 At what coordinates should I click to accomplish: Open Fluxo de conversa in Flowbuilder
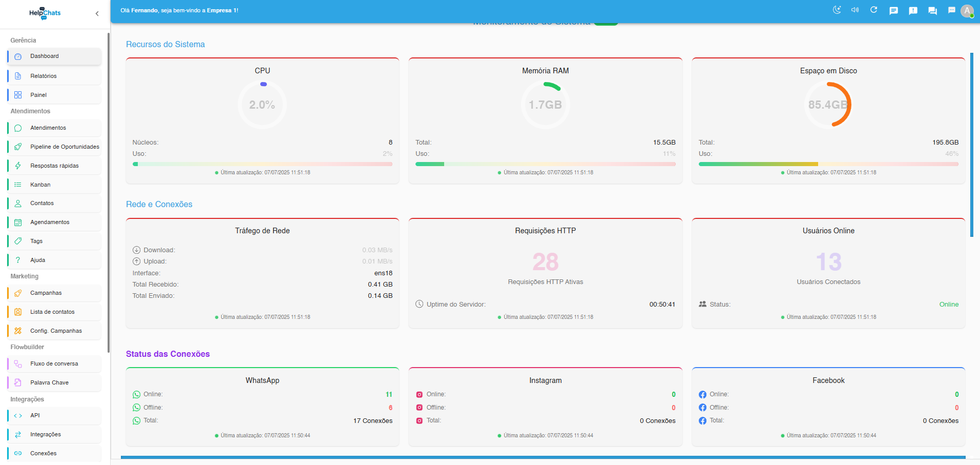[54, 363]
